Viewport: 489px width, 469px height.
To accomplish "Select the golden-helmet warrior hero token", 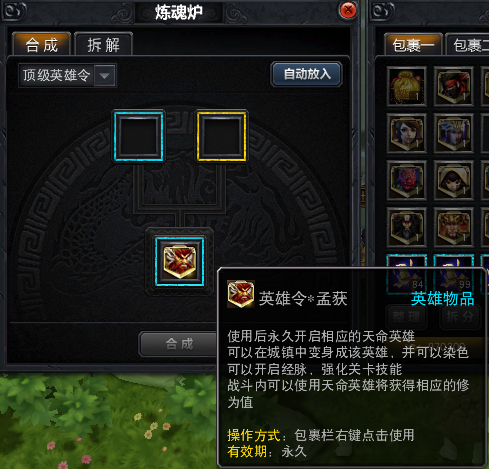I will point(453,227).
